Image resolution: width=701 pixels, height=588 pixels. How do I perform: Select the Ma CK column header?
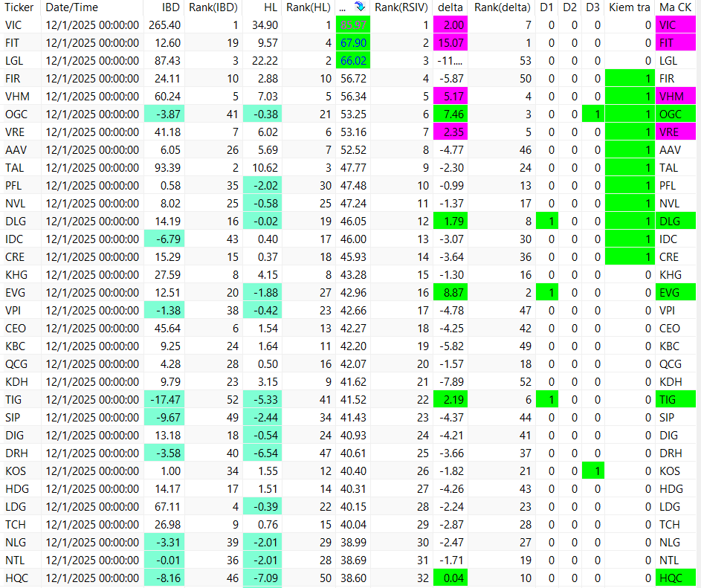click(676, 7)
